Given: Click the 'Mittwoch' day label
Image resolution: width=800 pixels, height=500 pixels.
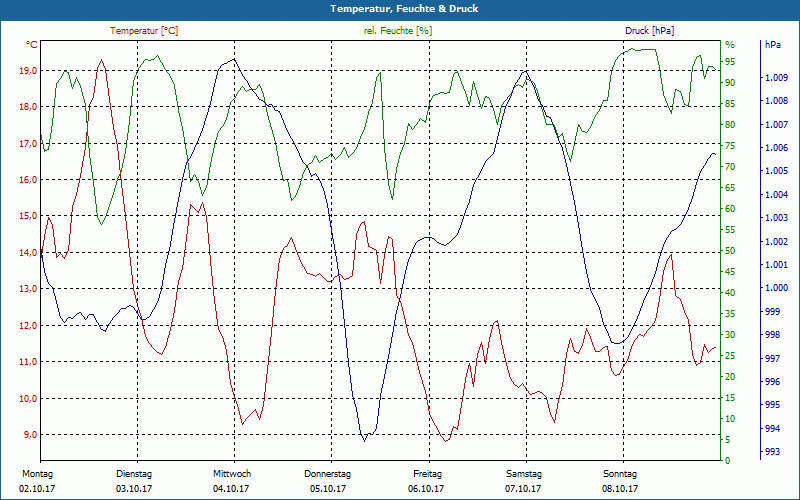Looking at the screenshot, I should pos(232,474).
